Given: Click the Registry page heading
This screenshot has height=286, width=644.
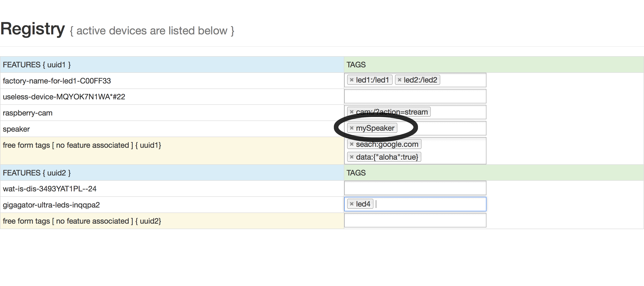Looking at the screenshot, I should [32, 29].
